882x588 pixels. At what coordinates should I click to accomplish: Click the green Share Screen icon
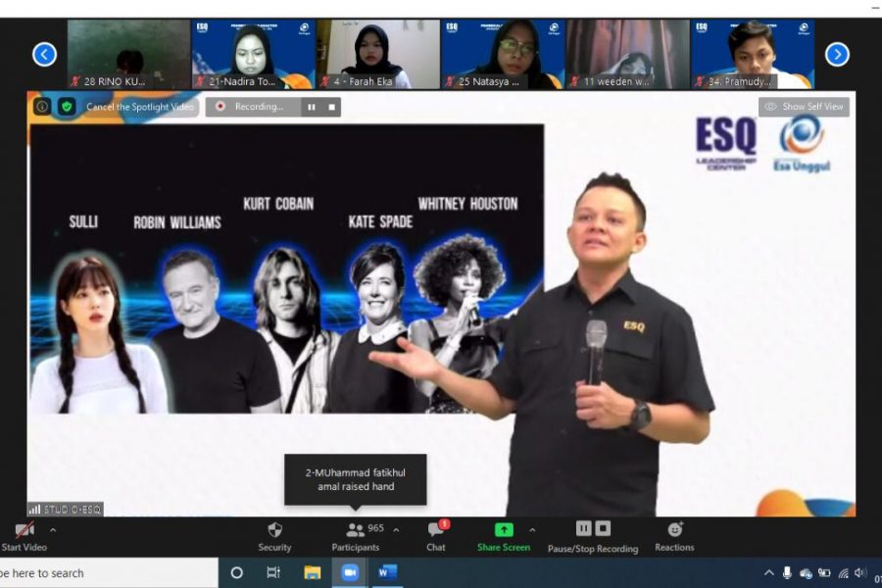pyautogui.click(x=503, y=530)
